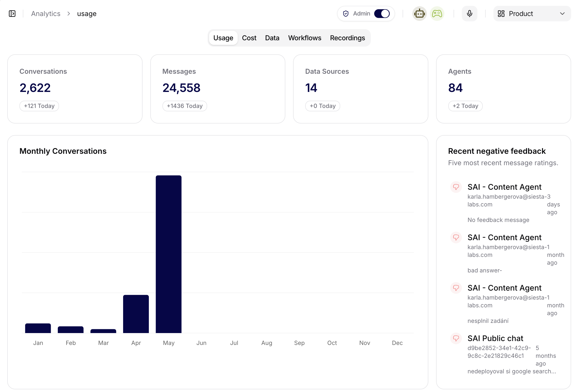Image resolution: width=575 pixels, height=392 pixels.
Task: Click the April bar in the chart
Action: (136, 314)
